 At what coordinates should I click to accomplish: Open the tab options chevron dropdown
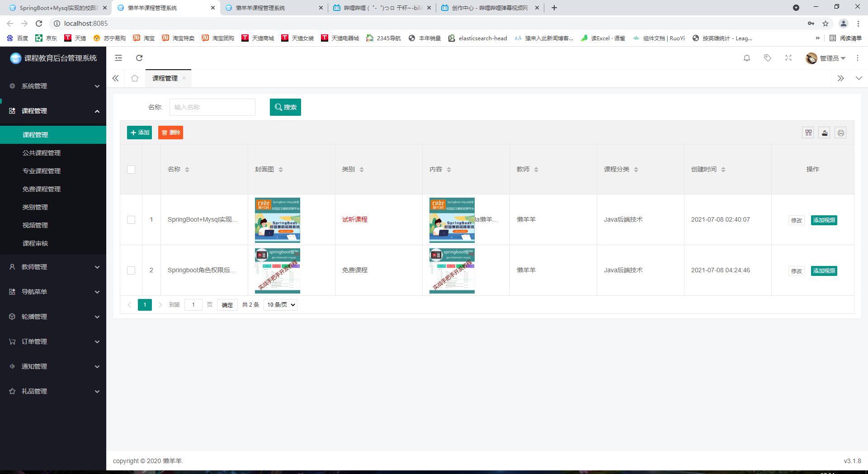pos(859,78)
